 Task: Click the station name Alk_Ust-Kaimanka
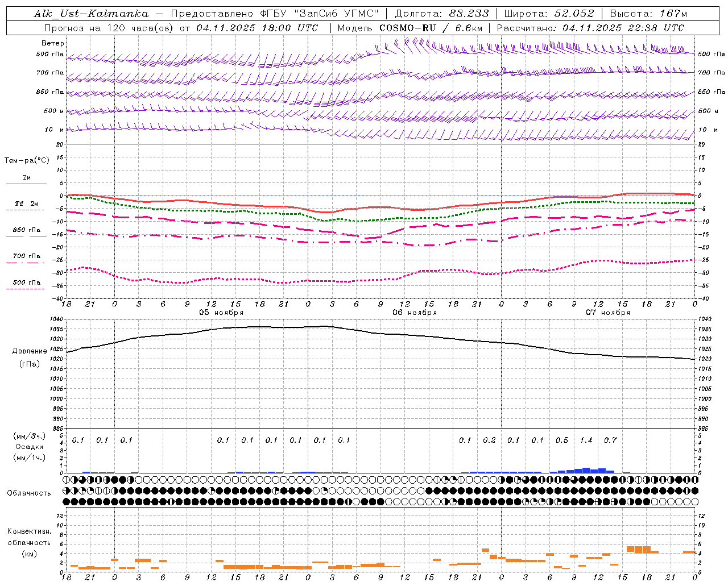(x=92, y=14)
